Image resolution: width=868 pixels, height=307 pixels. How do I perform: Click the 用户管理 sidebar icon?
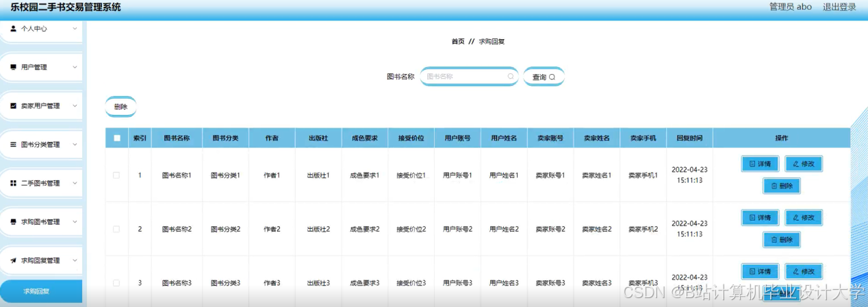point(13,67)
